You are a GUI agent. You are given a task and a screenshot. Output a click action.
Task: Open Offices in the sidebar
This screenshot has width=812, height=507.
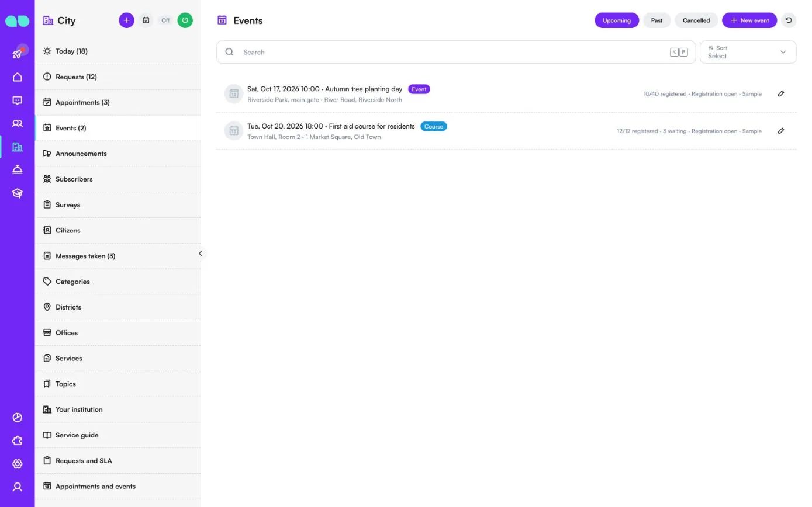(118, 333)
